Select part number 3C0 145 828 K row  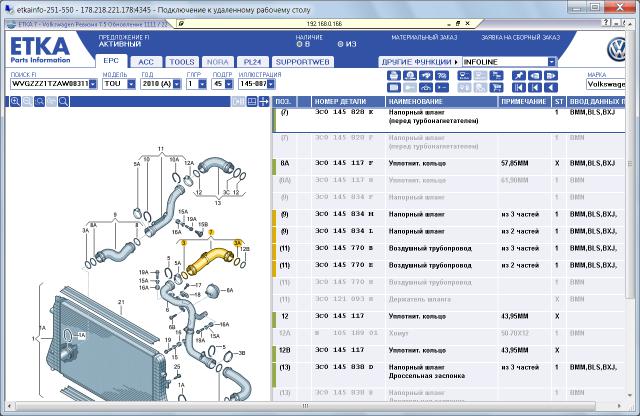[449, 119]
